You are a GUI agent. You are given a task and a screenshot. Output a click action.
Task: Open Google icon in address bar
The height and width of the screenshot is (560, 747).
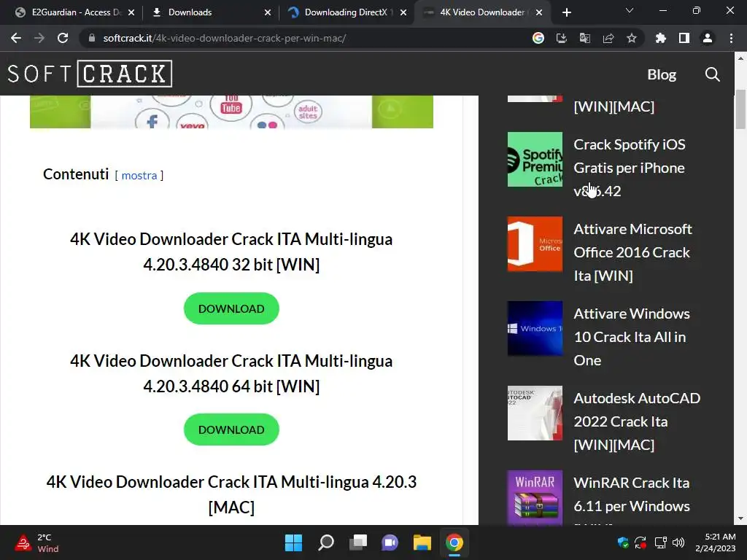tap(538, 38)
